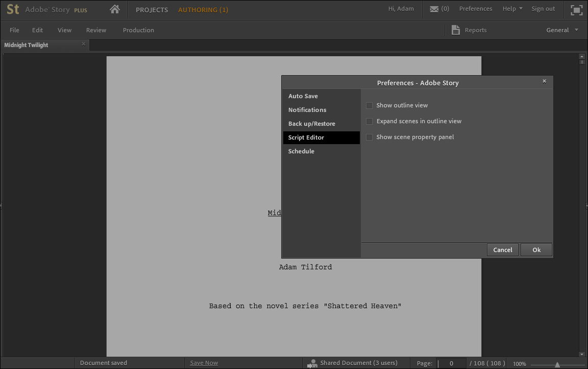Enable Show outline view checkbox
The image size is (588, 369).
click(370, 105)
